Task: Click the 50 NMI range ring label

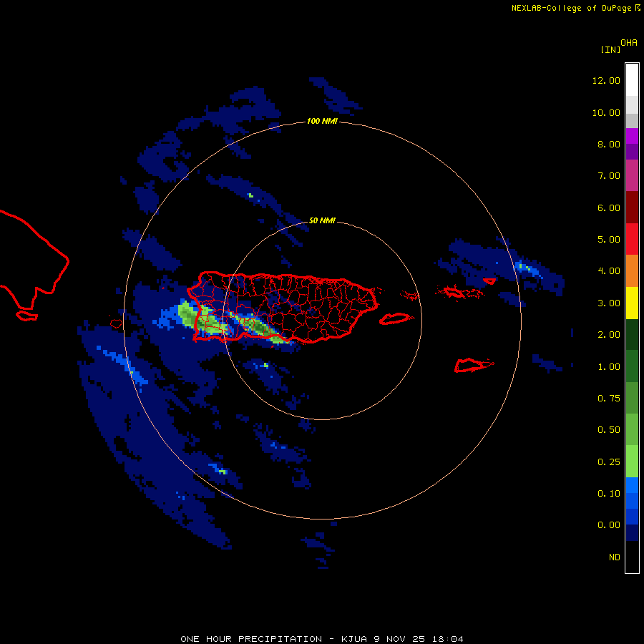Action: coord(322,220)
